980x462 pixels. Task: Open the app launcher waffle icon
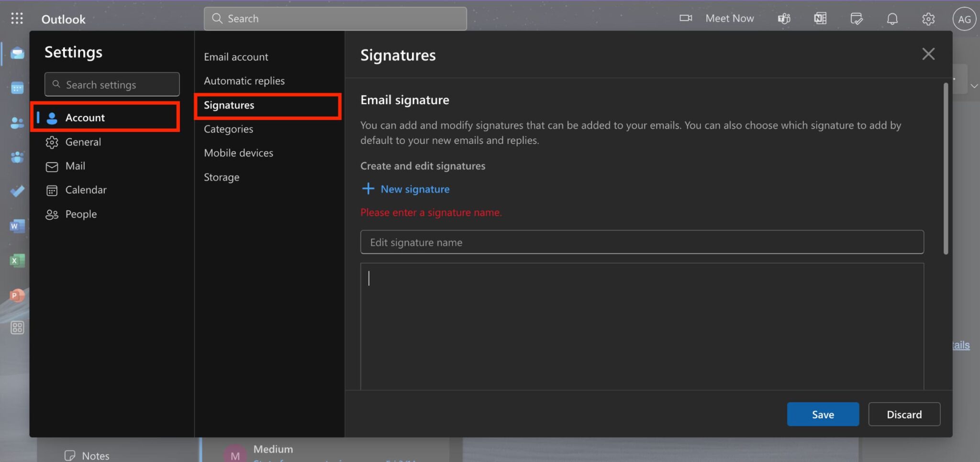pos(17,18)
